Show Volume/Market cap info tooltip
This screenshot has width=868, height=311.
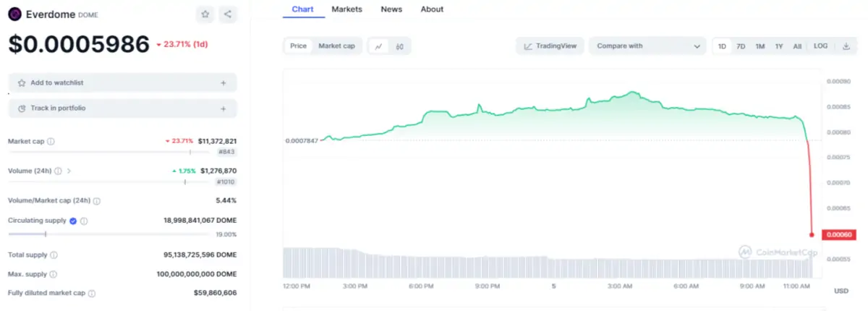tap(97, 200)
